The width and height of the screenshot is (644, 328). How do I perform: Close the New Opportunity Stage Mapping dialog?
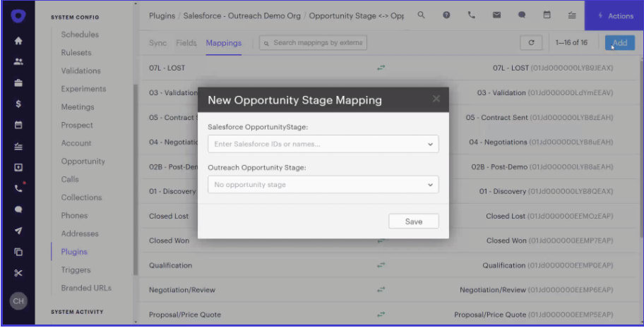[x=436, y=99]
